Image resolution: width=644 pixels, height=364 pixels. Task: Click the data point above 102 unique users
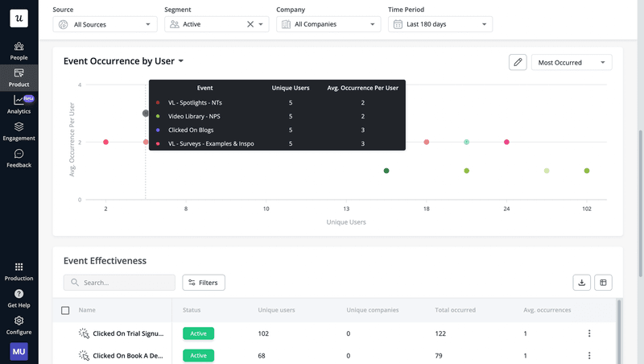coord(587,171)
